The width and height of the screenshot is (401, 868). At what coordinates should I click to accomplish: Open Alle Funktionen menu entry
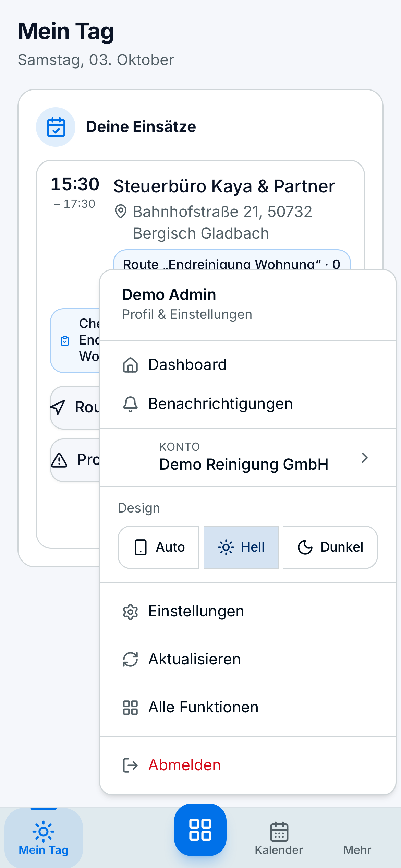click(x=248, y=707)
